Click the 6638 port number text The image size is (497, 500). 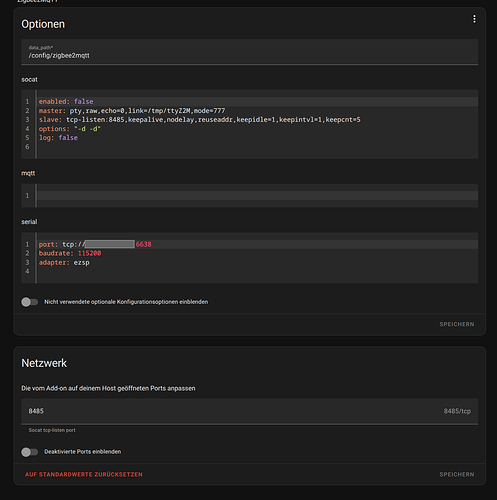tap(144, 244)
